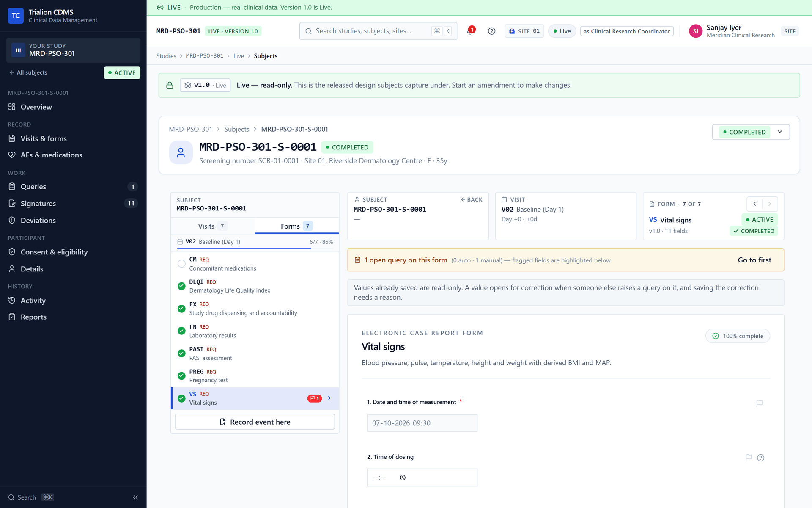The width and height of the screenshot is (812, 508).
Task: Click the Back link in subject card
Action: click(472, 199)
